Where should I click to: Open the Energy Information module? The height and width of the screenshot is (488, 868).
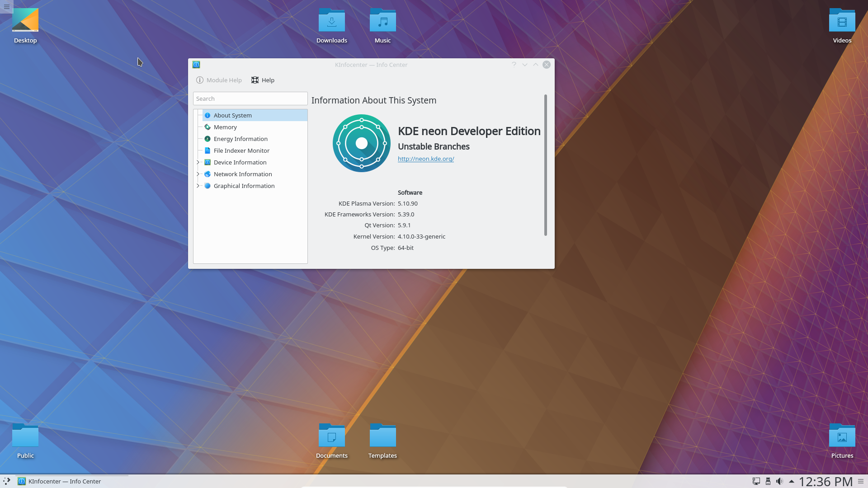pos(241,139)
